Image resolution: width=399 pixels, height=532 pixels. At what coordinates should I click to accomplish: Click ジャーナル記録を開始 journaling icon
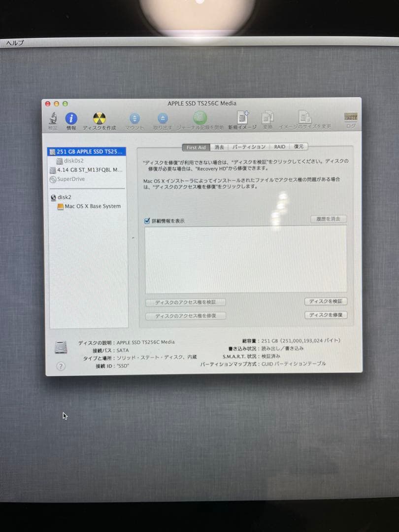[199, 118]
